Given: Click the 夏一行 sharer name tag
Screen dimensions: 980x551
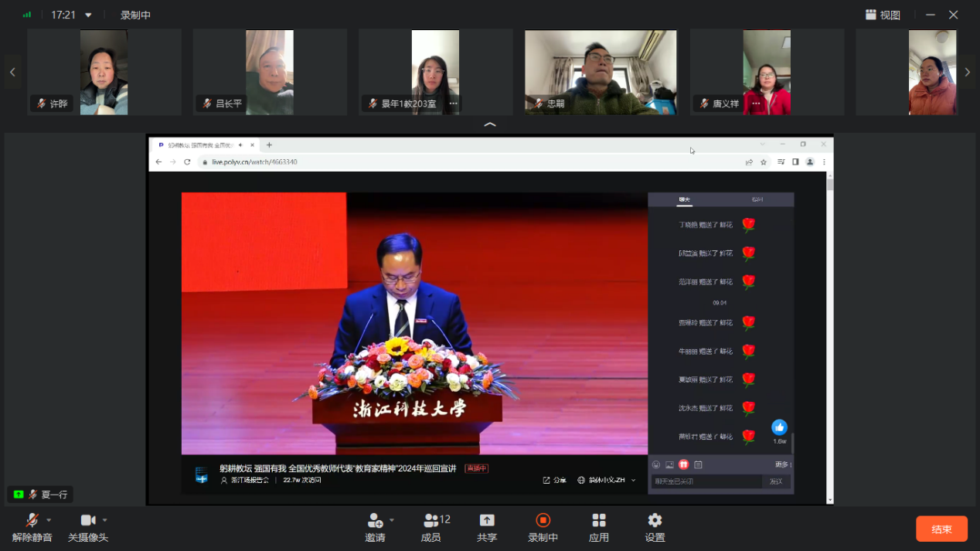Looking at the screenshot, I should tap(40, 495).
